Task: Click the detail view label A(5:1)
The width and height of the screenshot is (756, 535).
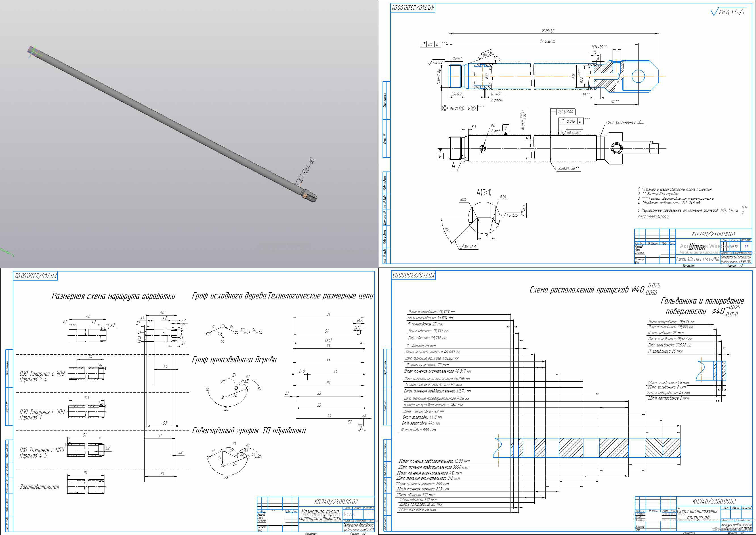Action: (484, 192)
